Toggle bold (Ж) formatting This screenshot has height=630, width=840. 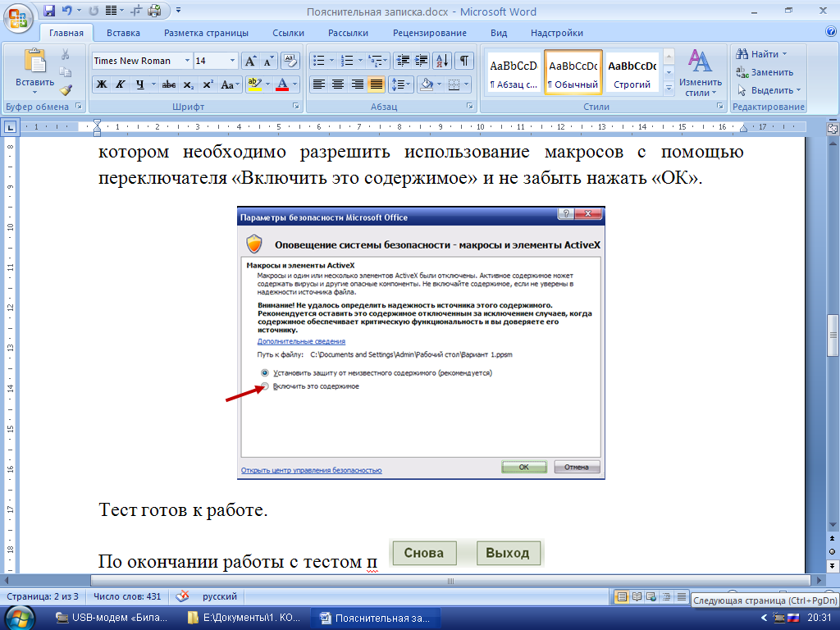(x=101, y=84)
